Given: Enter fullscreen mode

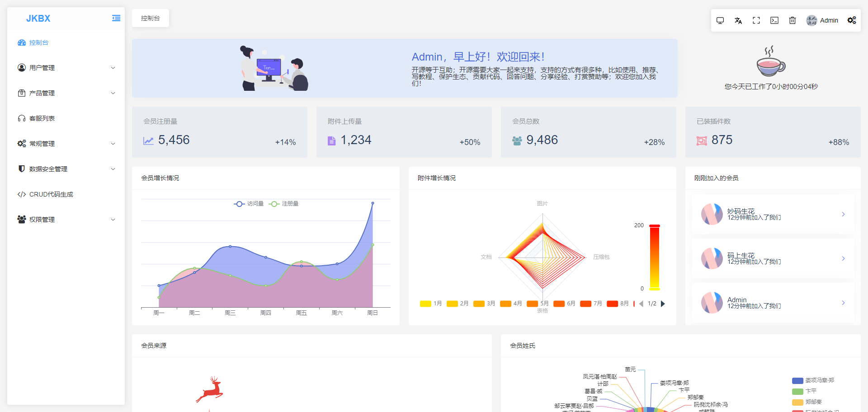Looking at the screenshot, I should (756, 20).
